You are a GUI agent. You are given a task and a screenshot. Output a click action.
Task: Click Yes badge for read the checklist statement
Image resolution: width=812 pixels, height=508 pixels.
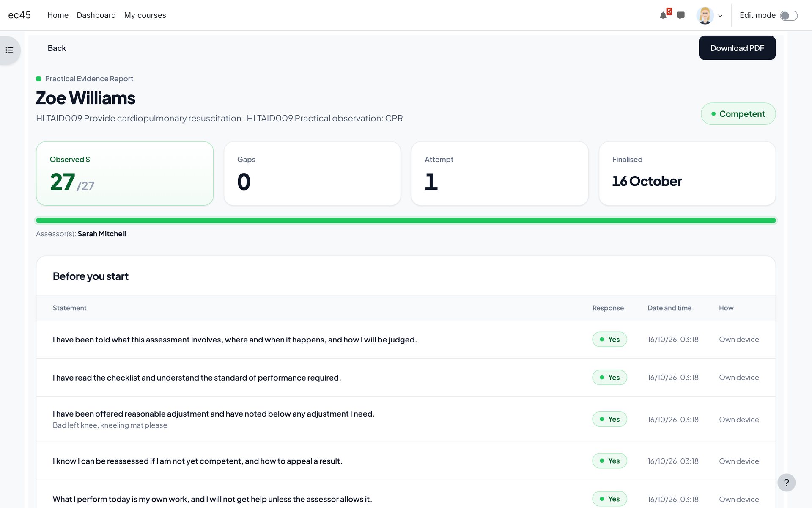pos(609,378)
